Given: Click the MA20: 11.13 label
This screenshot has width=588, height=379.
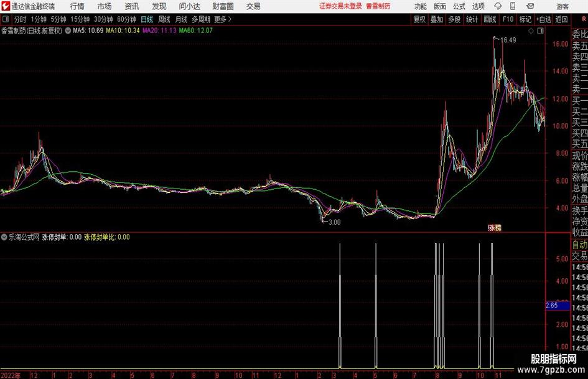Looking at the screenshot, I should [159, 30].
